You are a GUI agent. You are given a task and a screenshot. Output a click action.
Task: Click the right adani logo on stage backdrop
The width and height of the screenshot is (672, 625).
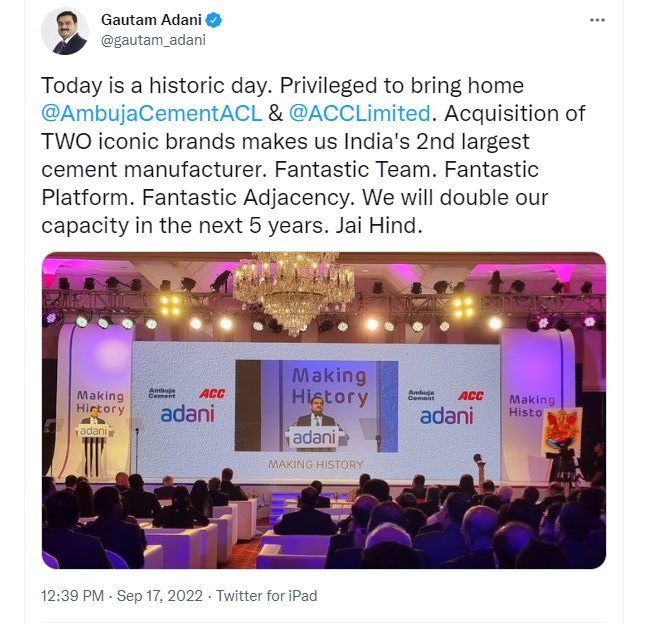pyautogui.click(x=447, y=416)
